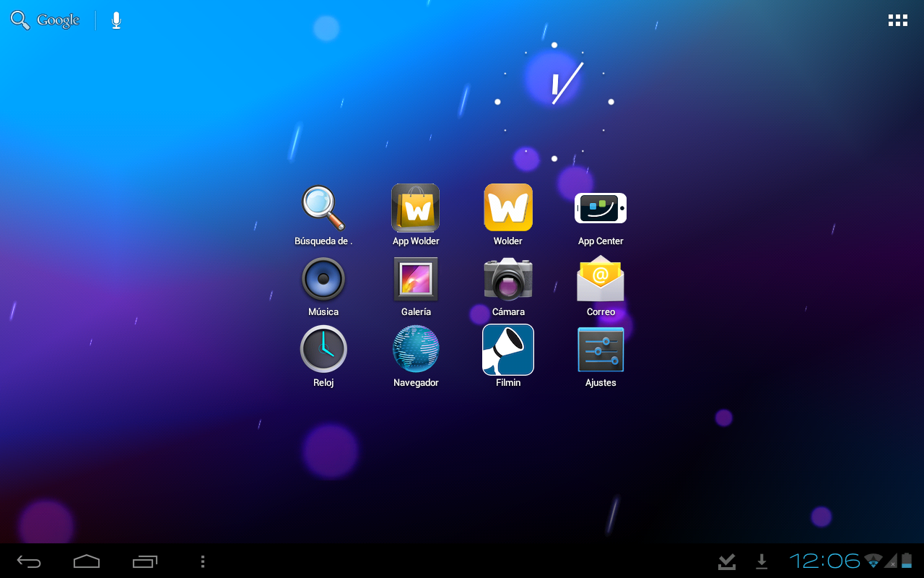Open the Búsqueda magnifying glass app
924x578 pixels.
[323, 209]
